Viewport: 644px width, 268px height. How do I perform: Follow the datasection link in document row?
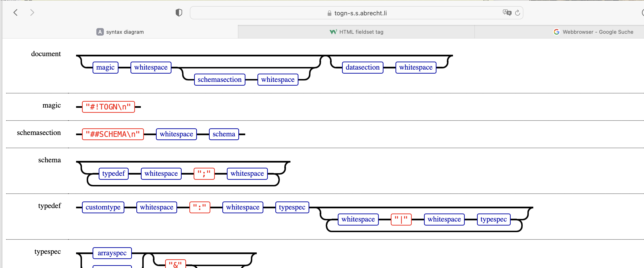click(363, 67)
